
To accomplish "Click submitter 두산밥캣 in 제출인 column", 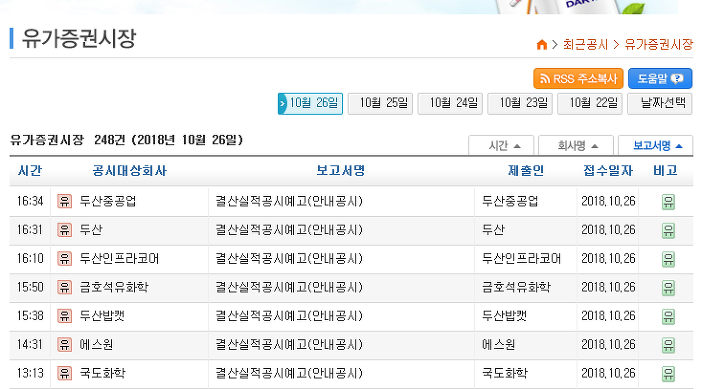I will coord(505,316).
